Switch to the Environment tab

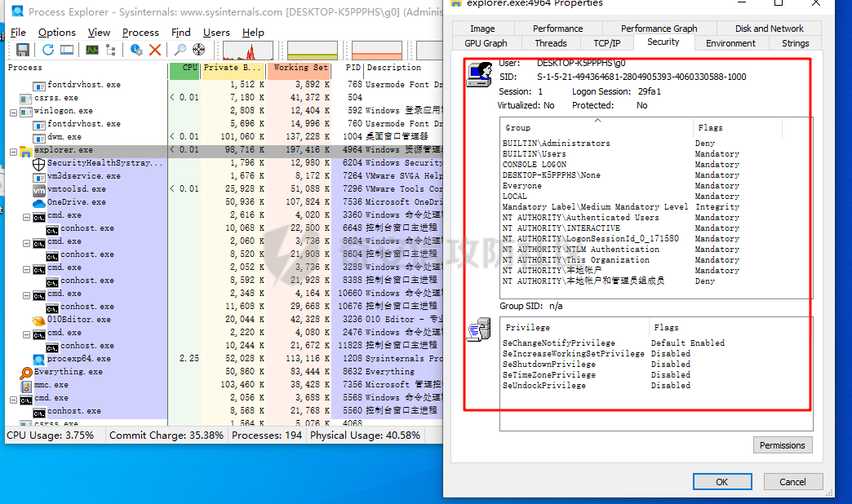pos(730,43)
